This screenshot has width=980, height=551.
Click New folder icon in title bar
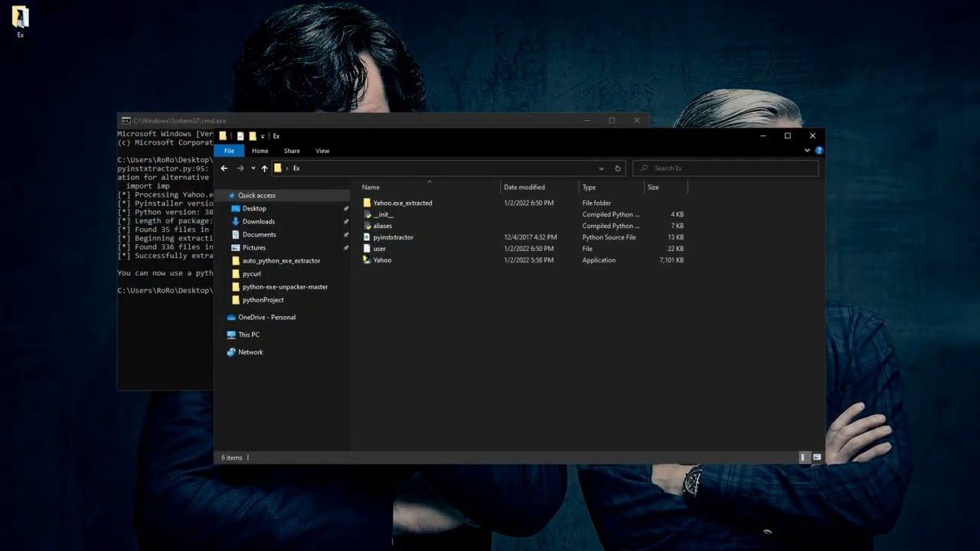click(253, 136)
